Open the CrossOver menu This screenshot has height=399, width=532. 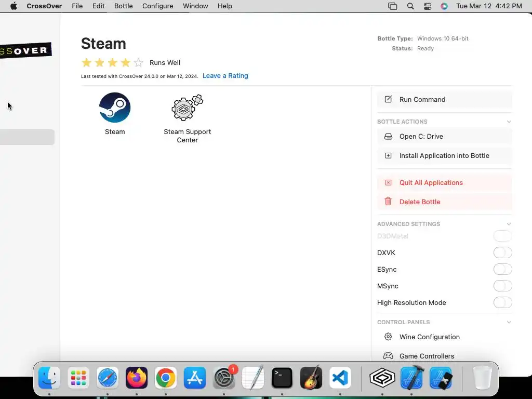[x=44, y=6]
